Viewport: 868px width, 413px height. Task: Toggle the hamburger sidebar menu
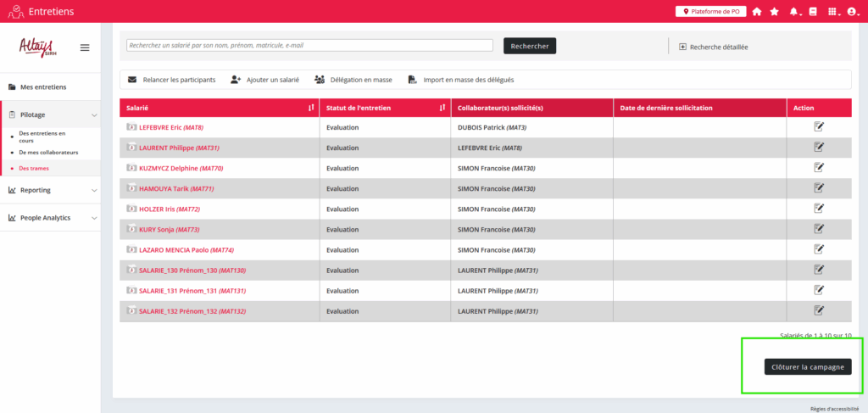pyautogui.click(x=85, y=47)
